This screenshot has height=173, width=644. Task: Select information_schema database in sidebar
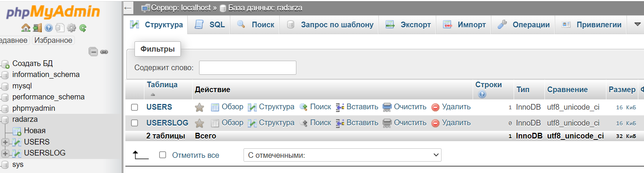pos(46,74)
